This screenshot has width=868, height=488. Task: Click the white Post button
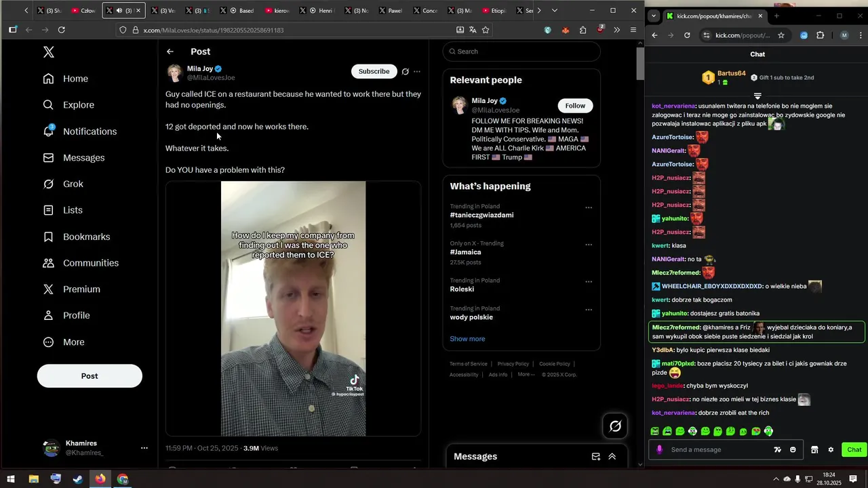[x=90, y=376]
